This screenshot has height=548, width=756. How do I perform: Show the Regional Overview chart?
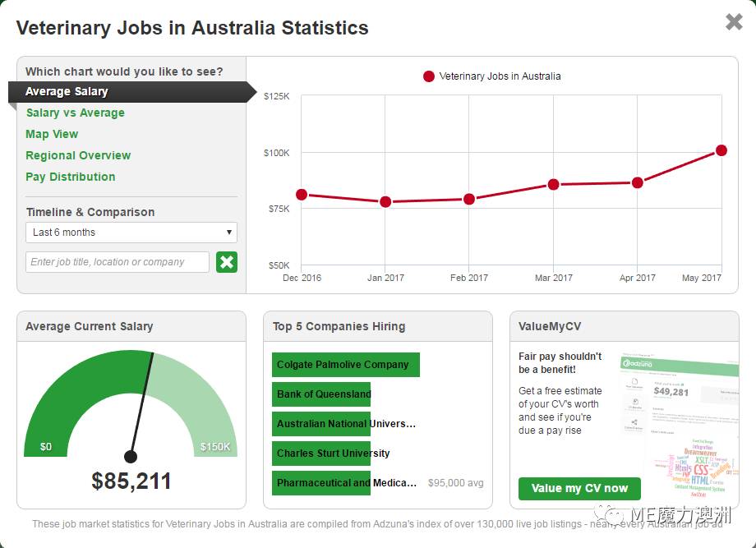pyautogui.click(x=78, y=155)
